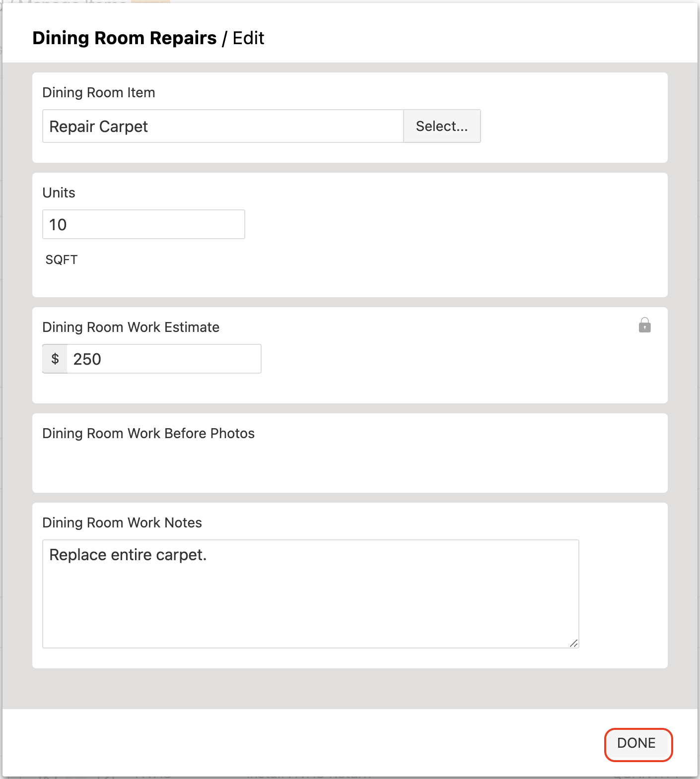Image resolution: width=700 pixels, height=779 pixels.
Task: Click the estimate amount field showing 250
Action: coord(164,359)
